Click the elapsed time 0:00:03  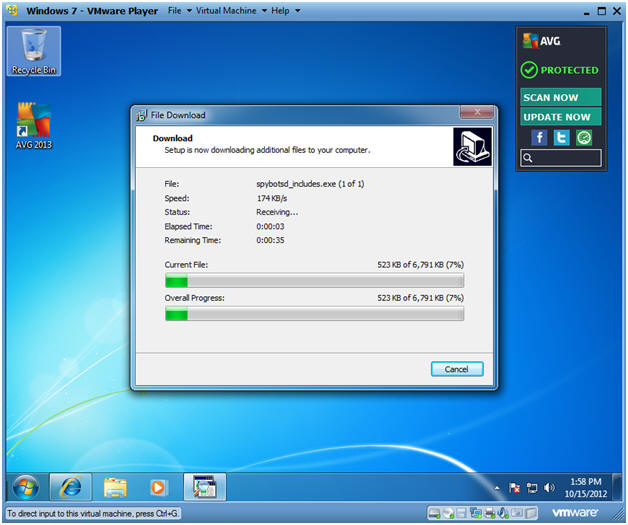(x=270, y=227)
